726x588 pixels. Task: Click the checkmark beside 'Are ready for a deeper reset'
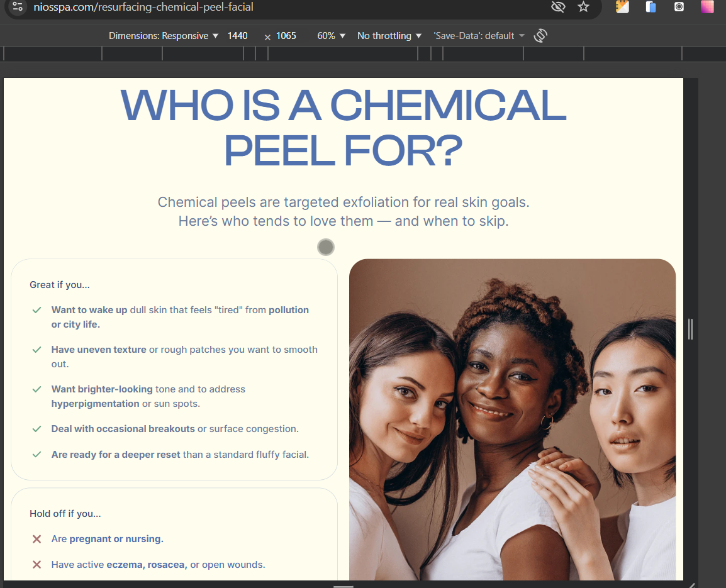point(37,454)
